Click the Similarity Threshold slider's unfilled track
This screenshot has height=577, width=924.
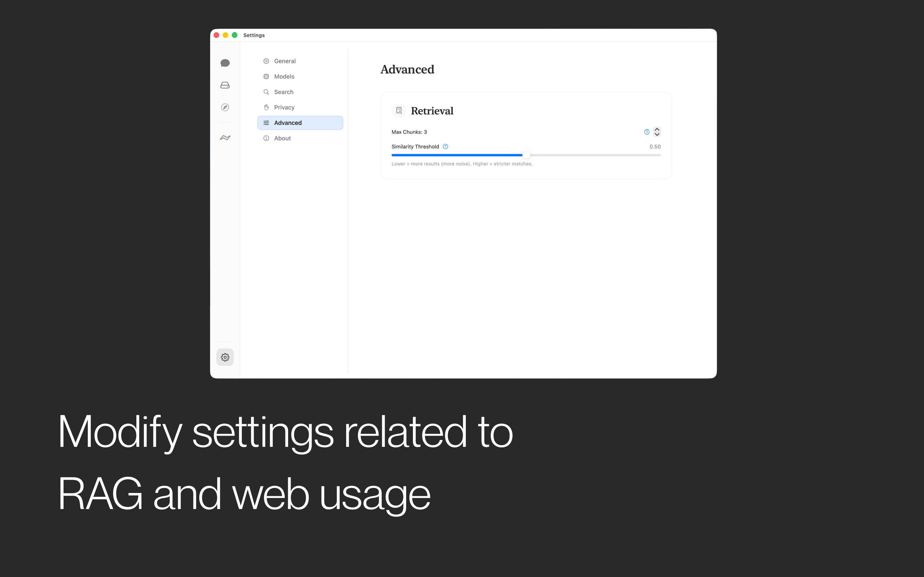[x=595, y=155]
